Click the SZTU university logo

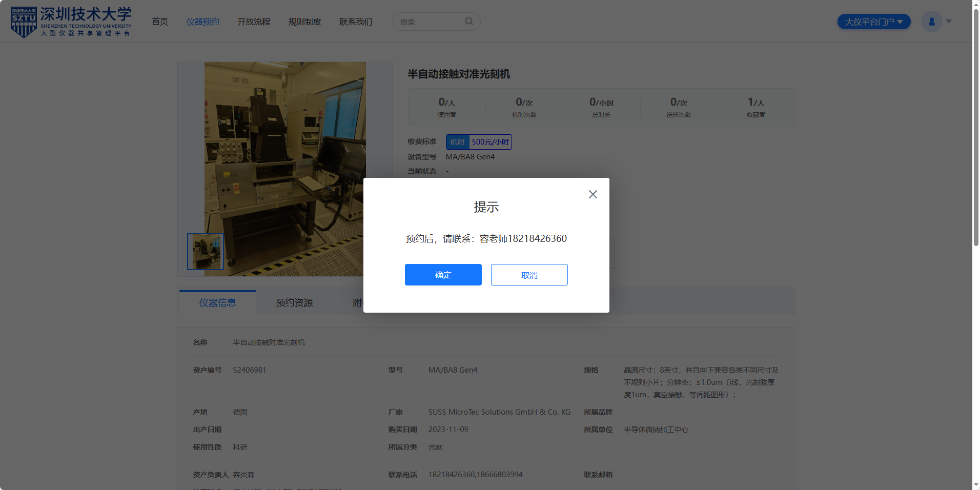click(x=71, y=22)
